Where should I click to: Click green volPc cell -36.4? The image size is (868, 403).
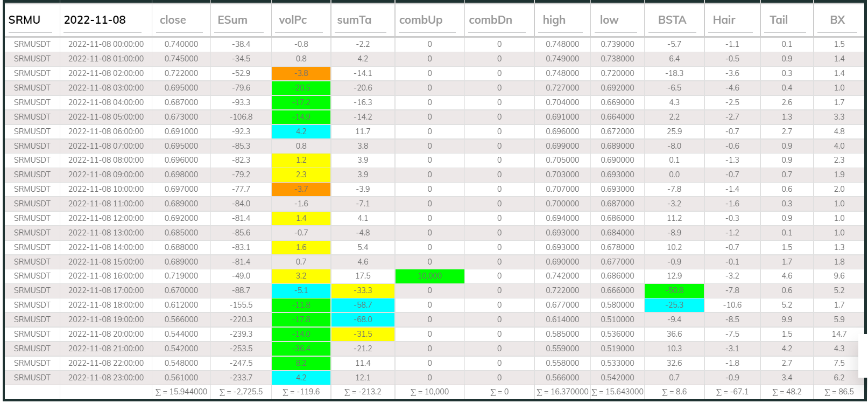coord(301,349)
